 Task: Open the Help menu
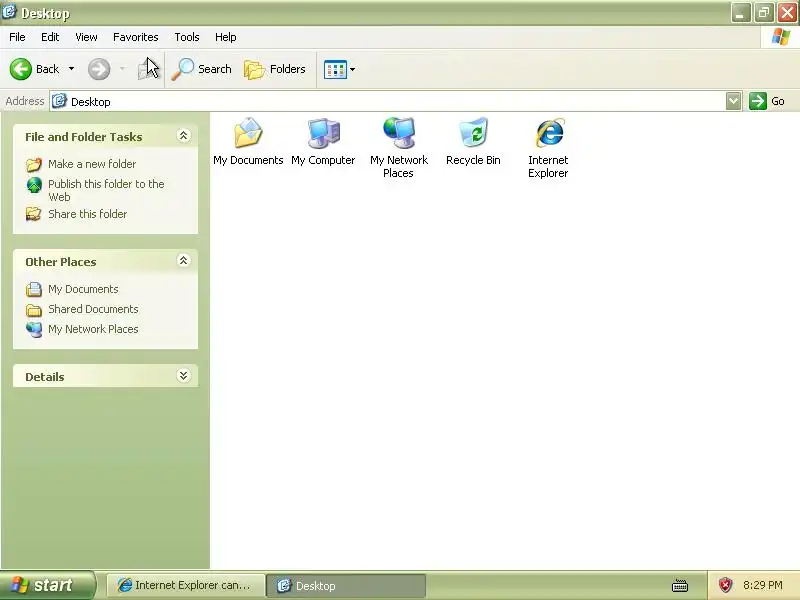[x=226, y=37]
